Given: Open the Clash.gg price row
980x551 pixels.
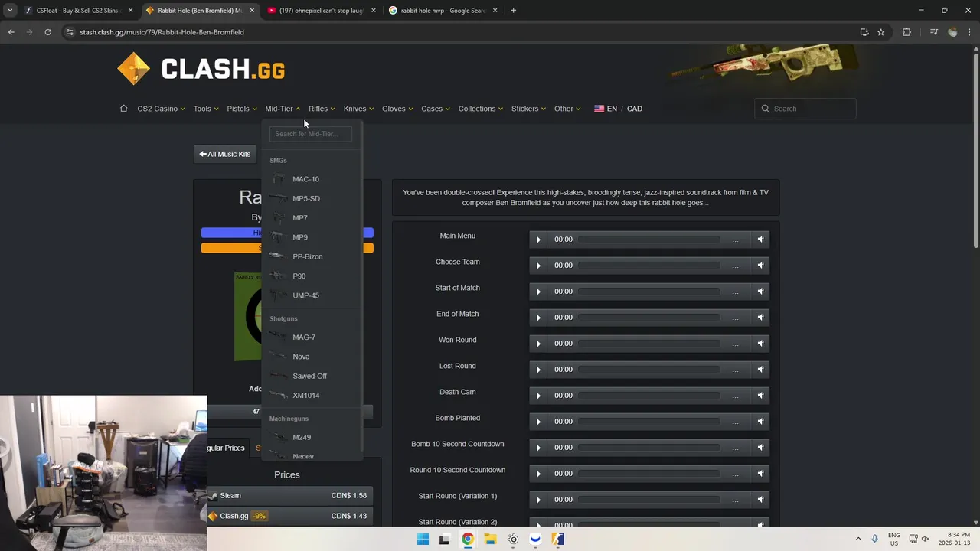Looking at the screenshot, I should pos(289,516).
